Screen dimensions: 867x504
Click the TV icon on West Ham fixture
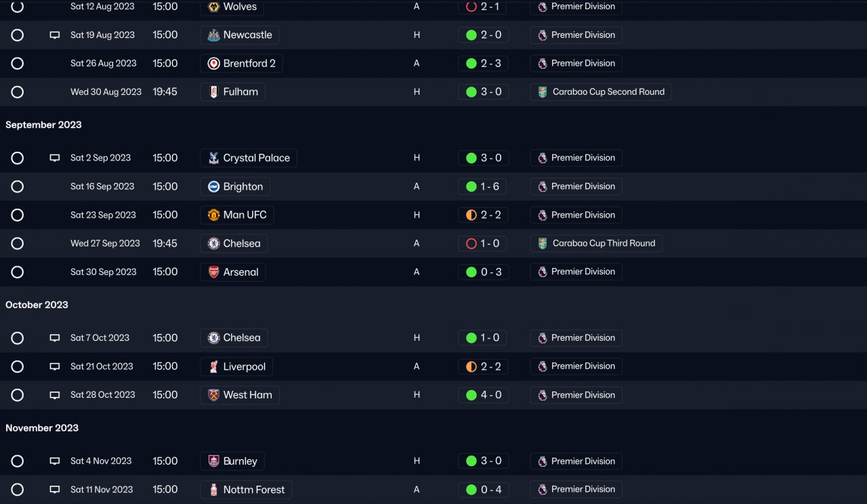[x=55, y=396]
